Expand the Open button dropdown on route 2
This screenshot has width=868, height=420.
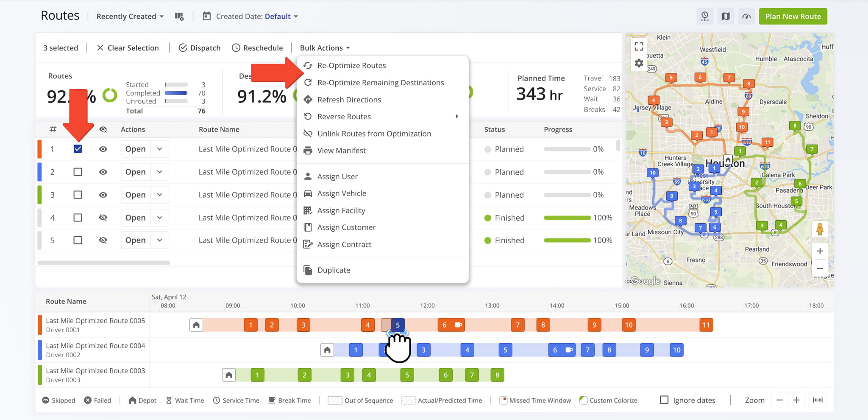[x=160, y=171]
